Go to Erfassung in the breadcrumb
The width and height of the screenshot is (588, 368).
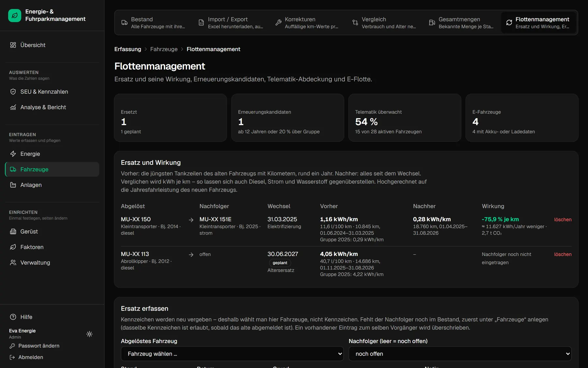point(128,49)
